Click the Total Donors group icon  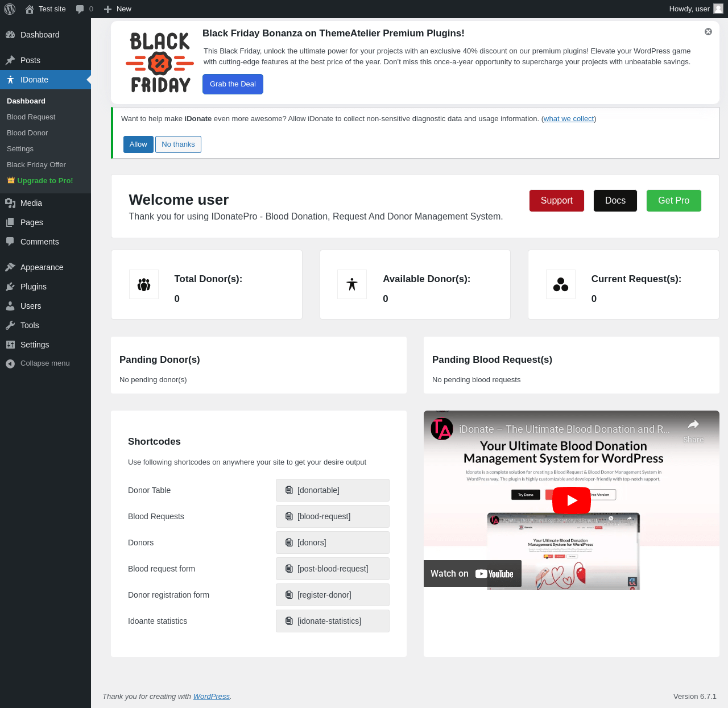point(144,284)
